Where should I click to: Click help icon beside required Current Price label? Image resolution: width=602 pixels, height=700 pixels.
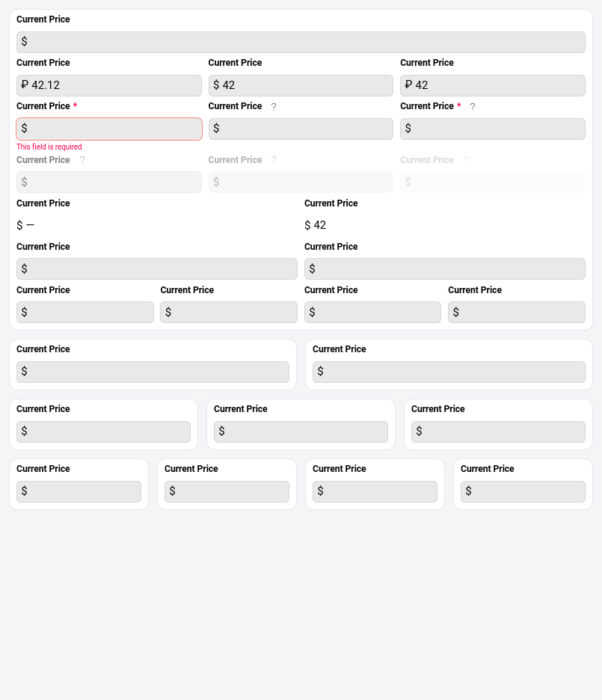click(x=473, y=107)
